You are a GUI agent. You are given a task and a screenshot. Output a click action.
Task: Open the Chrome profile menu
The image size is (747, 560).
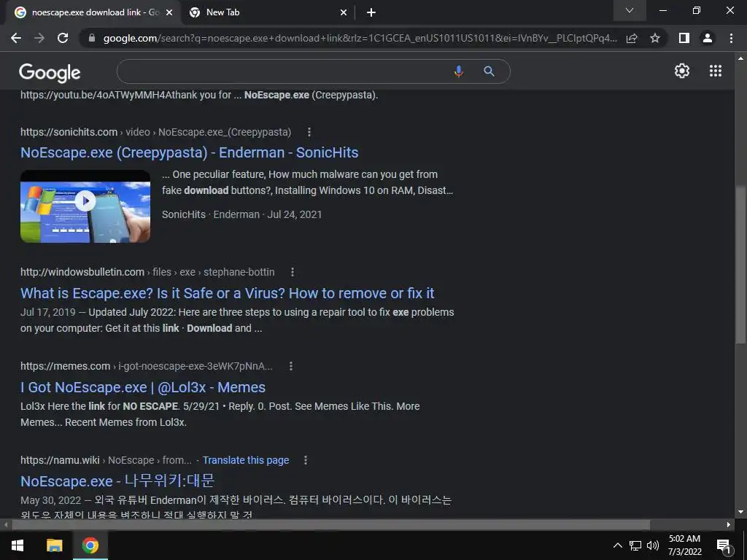point(708,38)
